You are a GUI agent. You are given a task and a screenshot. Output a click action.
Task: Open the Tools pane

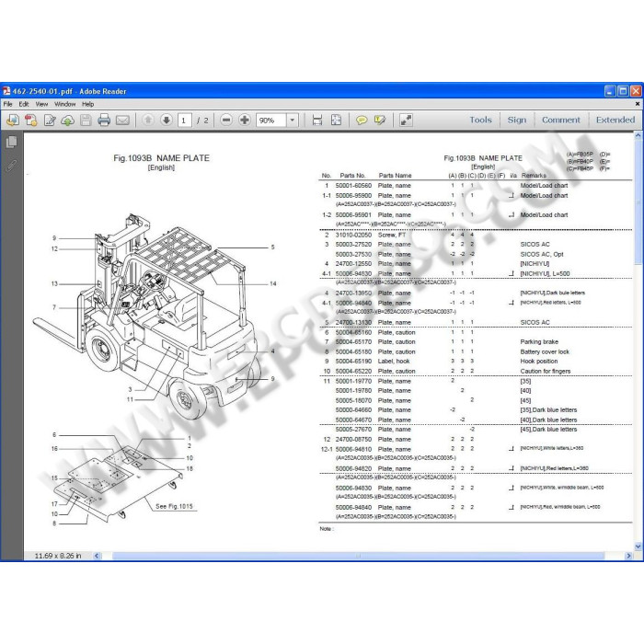480,120
